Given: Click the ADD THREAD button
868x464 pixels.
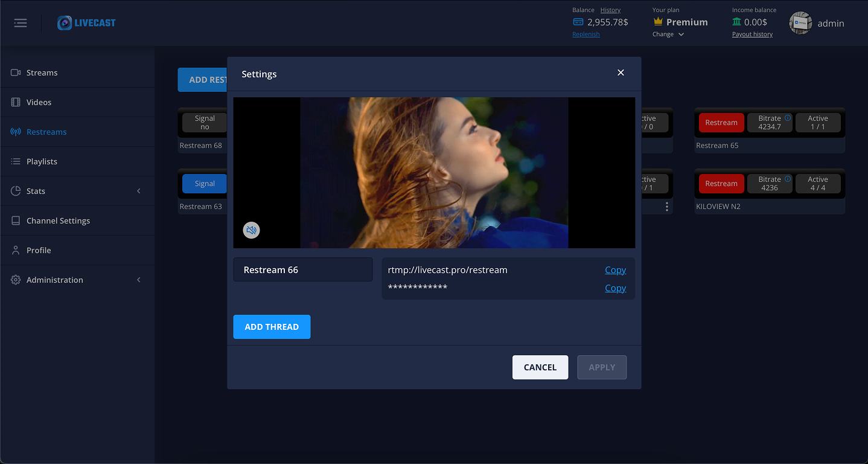Looking at the screenshot, I should pos(272,327).
